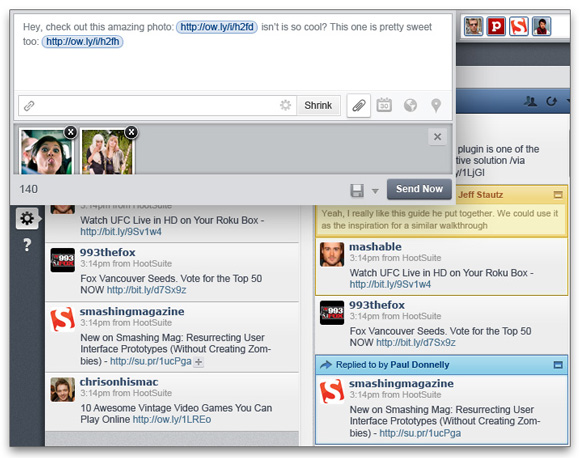Open http://su.pr/1ucPga link in left column
The height and width of the screenshot is (458, 580).
pyautogui.click(x=151, y=361)
